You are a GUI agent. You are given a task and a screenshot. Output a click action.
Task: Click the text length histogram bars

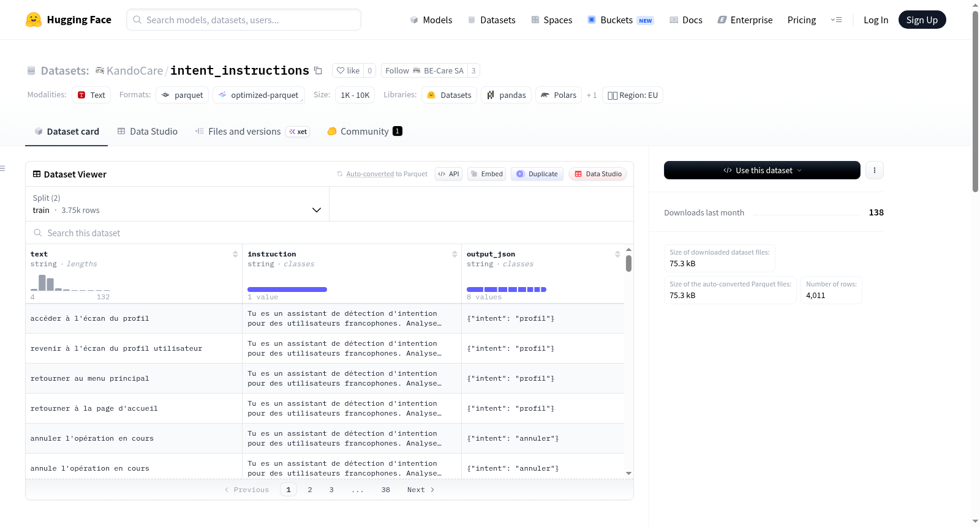coord(70,283)
